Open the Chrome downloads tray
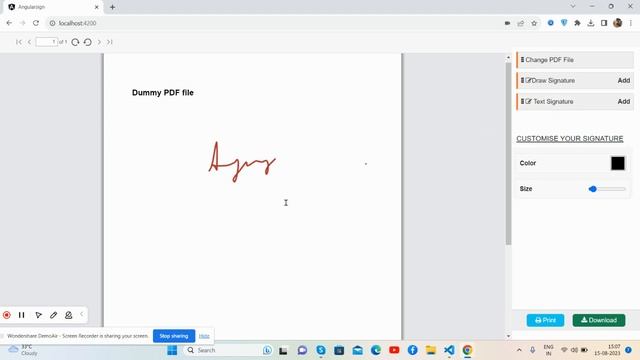This screenshot has height=360, width=640. [591, 23]
